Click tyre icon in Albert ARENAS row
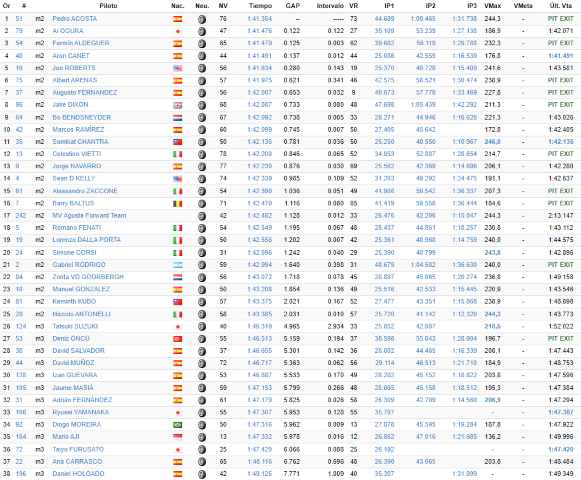This screenshot has height=480, width=581. tap(202, 80)
